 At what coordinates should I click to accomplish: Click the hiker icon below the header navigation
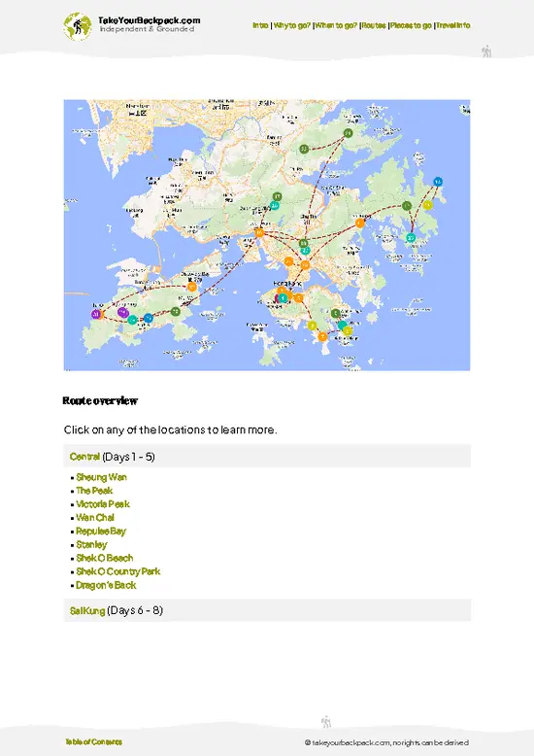486,52
